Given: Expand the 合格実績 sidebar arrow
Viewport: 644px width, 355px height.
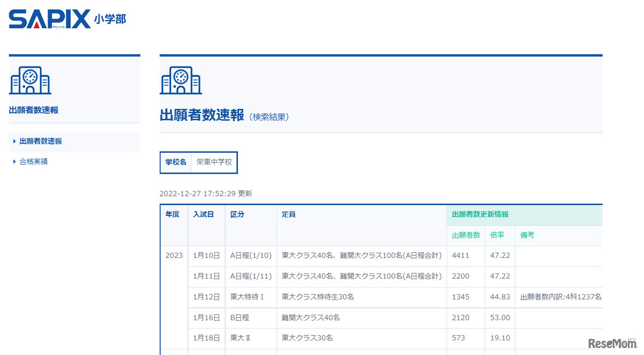Looking at the screenshot, I should point(15,162).
